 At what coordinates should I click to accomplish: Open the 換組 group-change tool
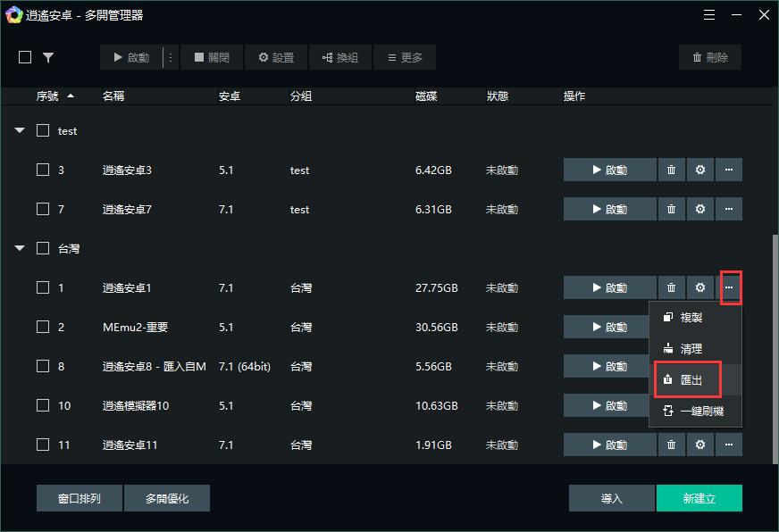pos(341,57)
